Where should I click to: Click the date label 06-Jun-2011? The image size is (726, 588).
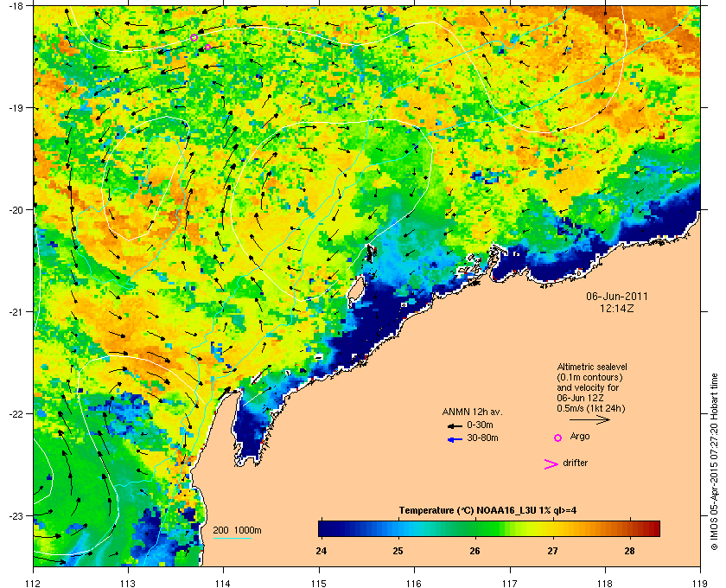coord(617,296)
